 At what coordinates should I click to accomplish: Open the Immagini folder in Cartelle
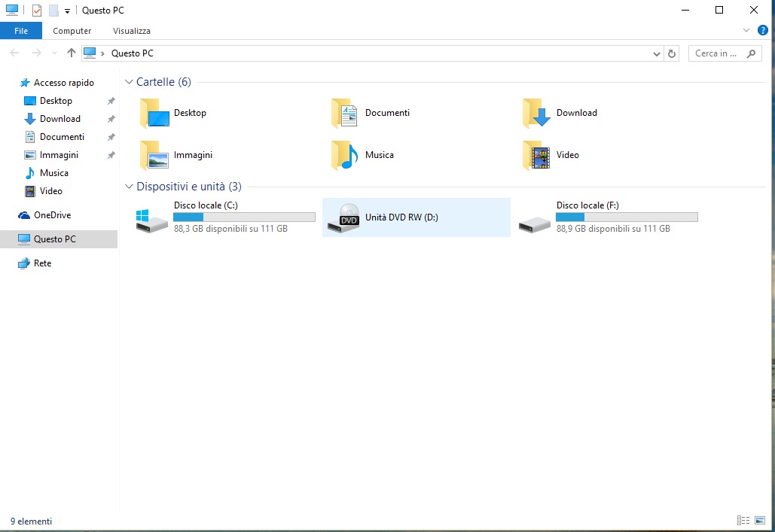176,155
